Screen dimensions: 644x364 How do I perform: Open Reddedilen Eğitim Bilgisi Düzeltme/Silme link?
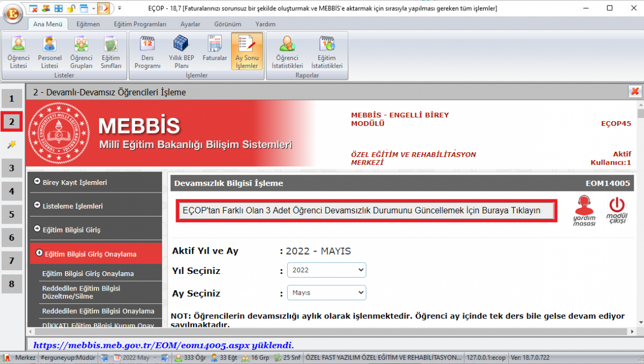pyautogui.click(x=81, y=292)
